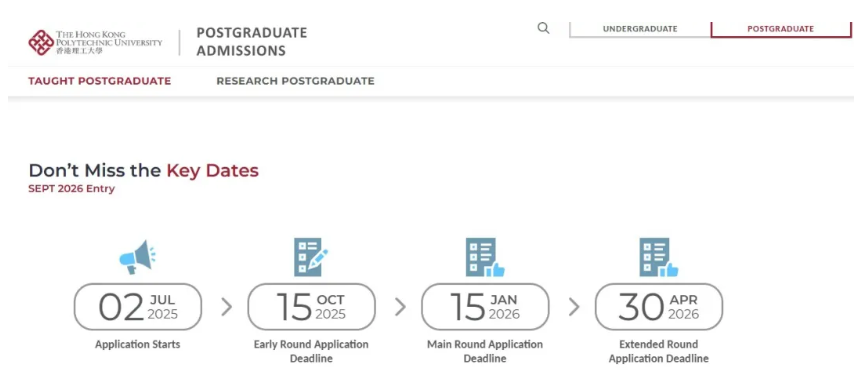Click the megaphone Application Starts icon
Screen dimensions: 864x386
point(137,257)
